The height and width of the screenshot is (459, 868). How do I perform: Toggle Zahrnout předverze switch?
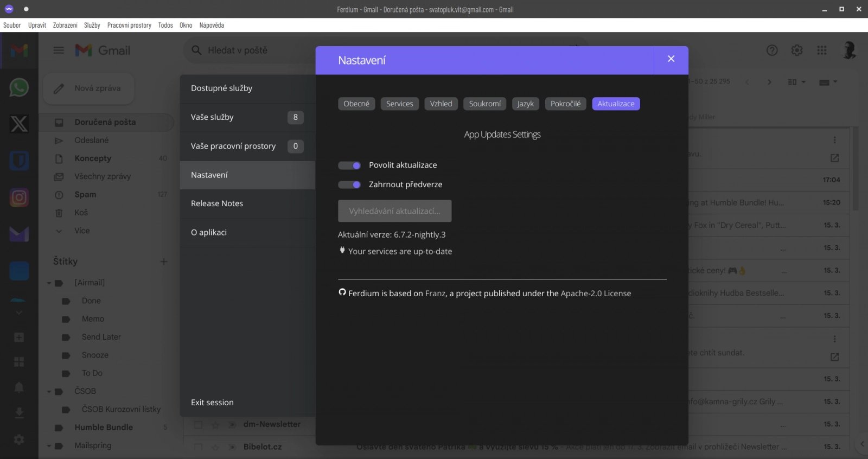click(349, 185)
